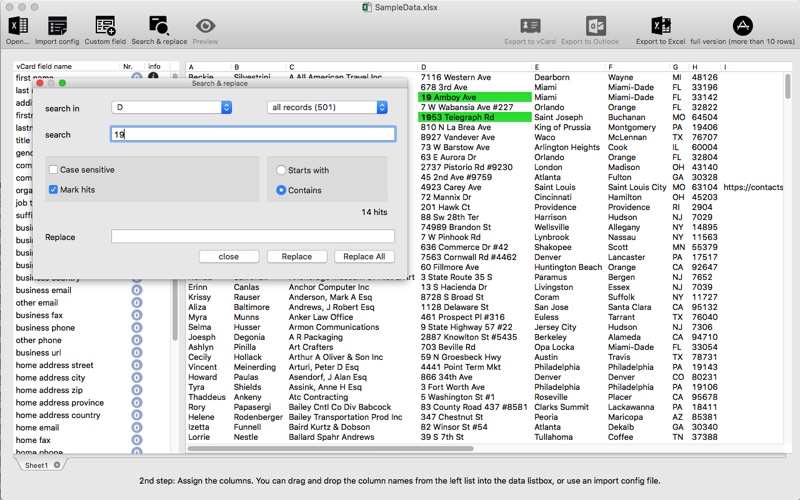
Task: Click the number circle next to home address zip
Action: pyautogui.click(x=137, y=390)
